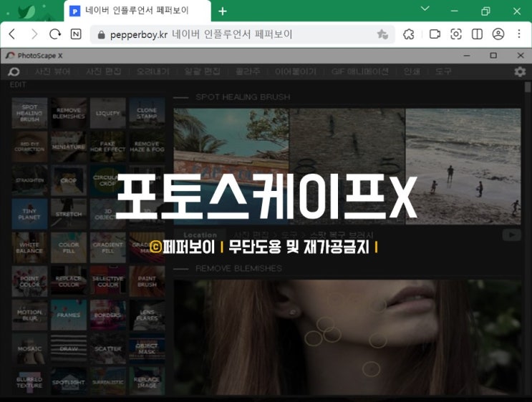Select the Crop tool tile

69,180
